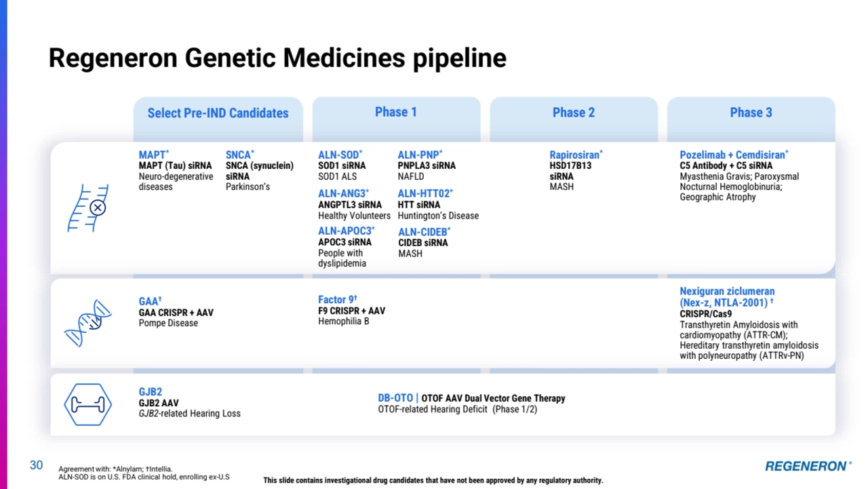Click the ALN-PNP candidate name
The height and width of the screenshot is (489, 868).
tap(420, 155)
